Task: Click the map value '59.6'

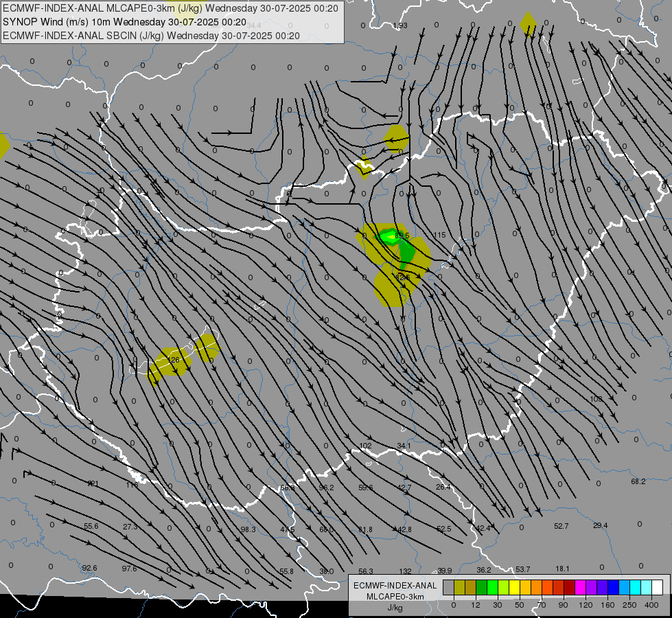Action: point(366,488)
